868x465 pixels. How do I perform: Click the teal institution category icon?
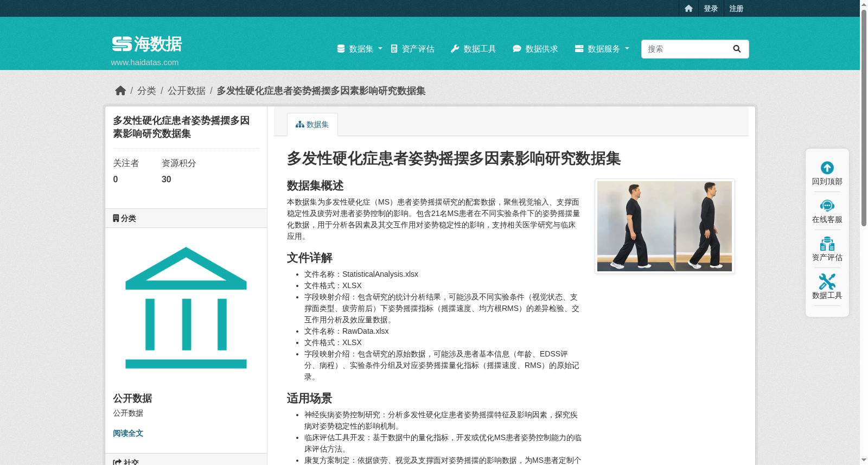[186, 308]
